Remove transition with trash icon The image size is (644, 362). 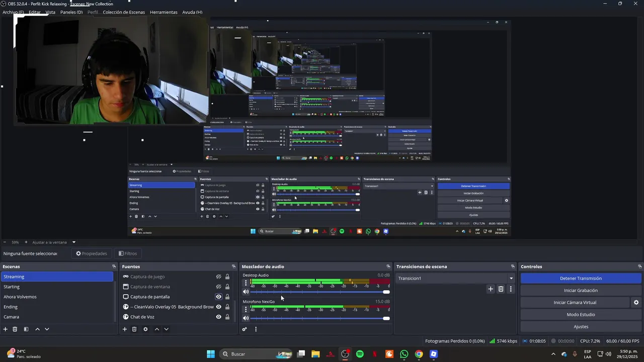click(501, 289)
